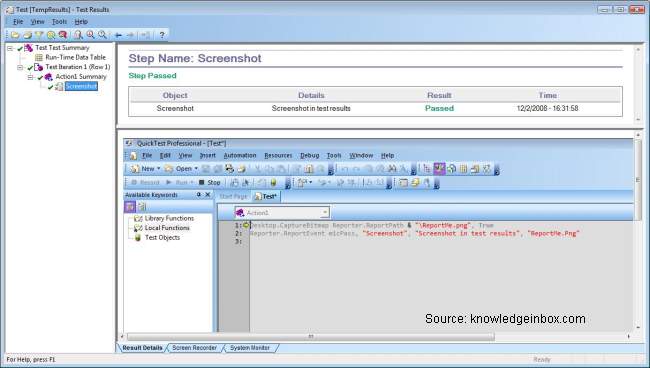
Task: Open the dropdown arrow next to Open
Action: point(196,169)
